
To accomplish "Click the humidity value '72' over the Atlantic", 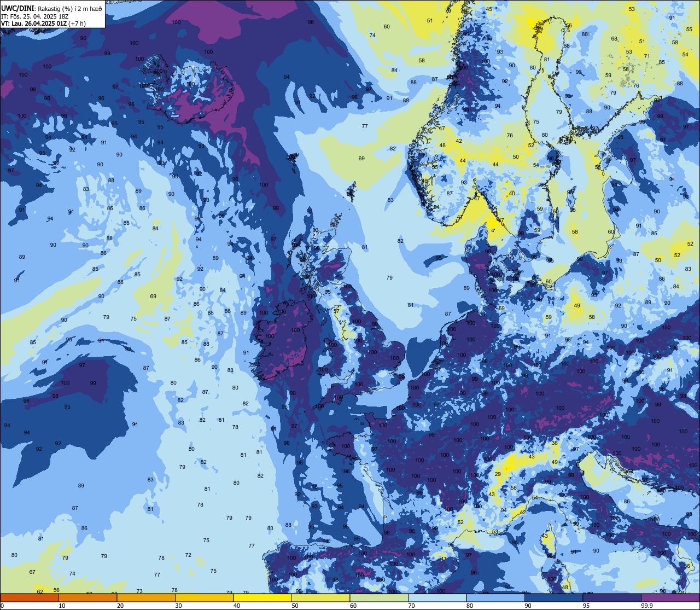I will click(188, 555).
